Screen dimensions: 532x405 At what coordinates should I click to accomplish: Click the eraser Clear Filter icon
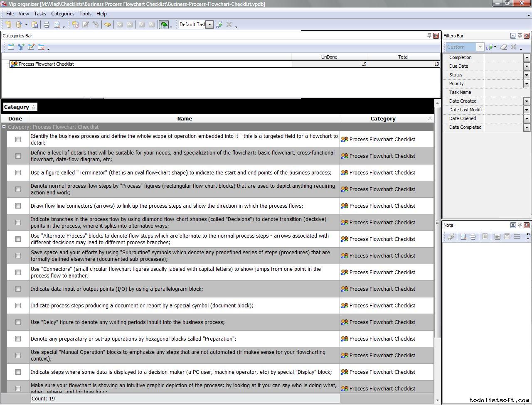(x=504, y=47)
